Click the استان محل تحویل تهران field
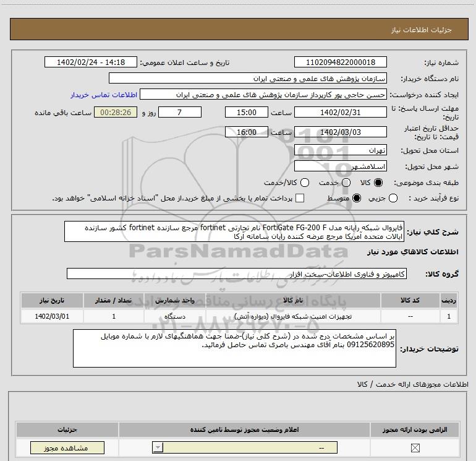 [x=340, y=150]
